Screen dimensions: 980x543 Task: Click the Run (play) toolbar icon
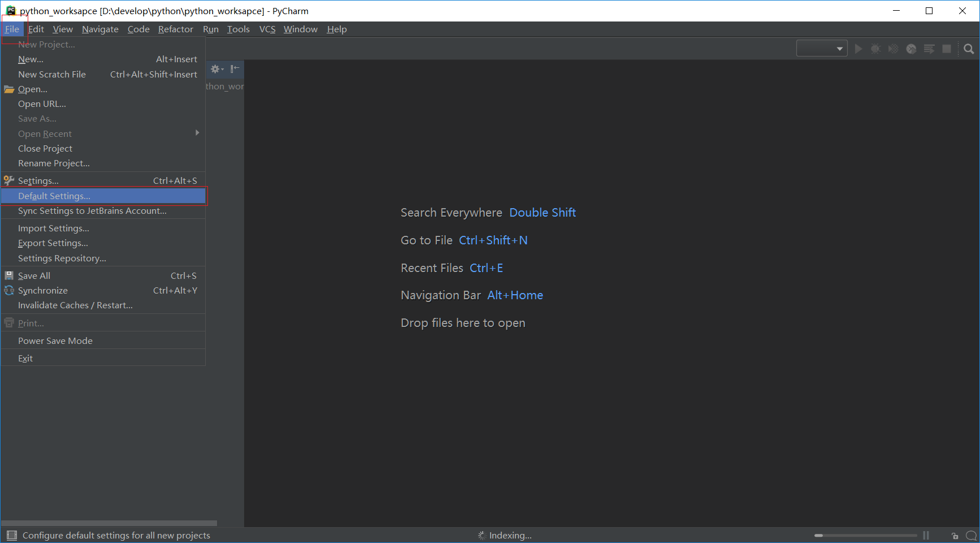(858, 49)
